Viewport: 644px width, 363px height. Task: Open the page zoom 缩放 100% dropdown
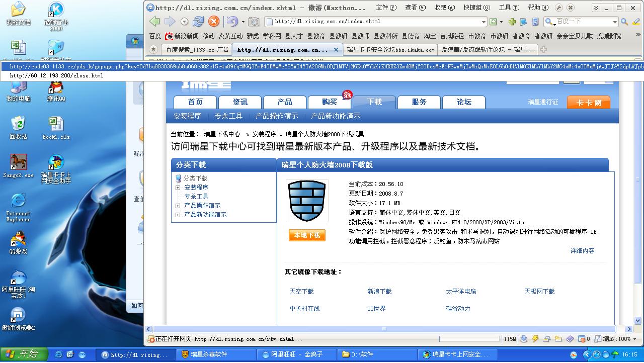click(620, 339)
